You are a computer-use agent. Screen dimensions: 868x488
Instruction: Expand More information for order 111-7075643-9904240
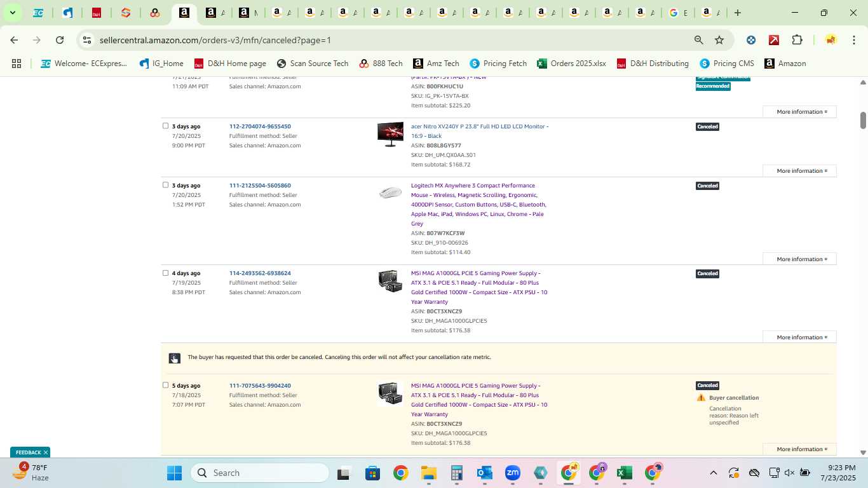[799, 449]
